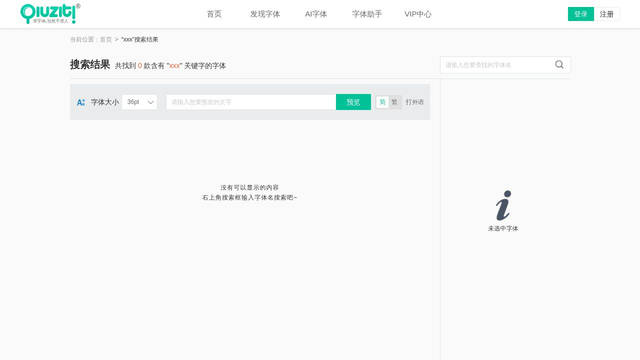This screenshot has height=360, width=640.
Task: Click the 字体大小 label
Action: tap(105, 102)
